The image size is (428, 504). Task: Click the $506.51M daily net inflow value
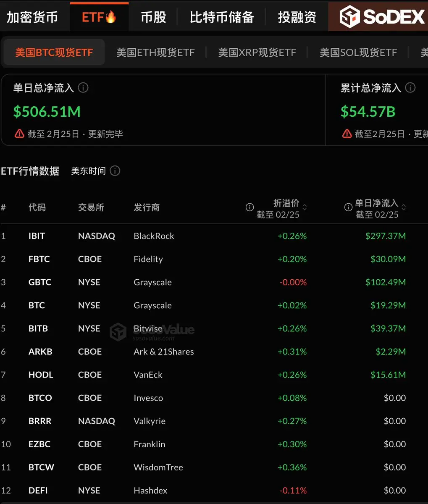coord(47,111)
